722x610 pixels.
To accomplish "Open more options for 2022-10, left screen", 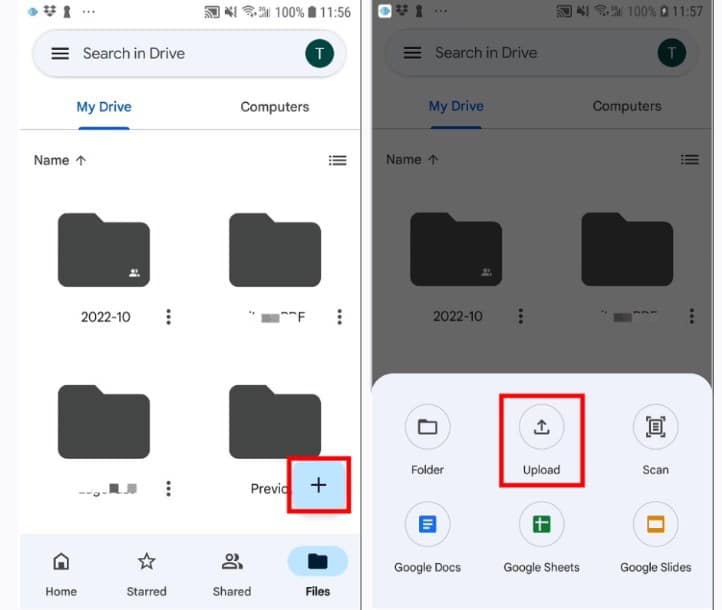I will (169, 317).
